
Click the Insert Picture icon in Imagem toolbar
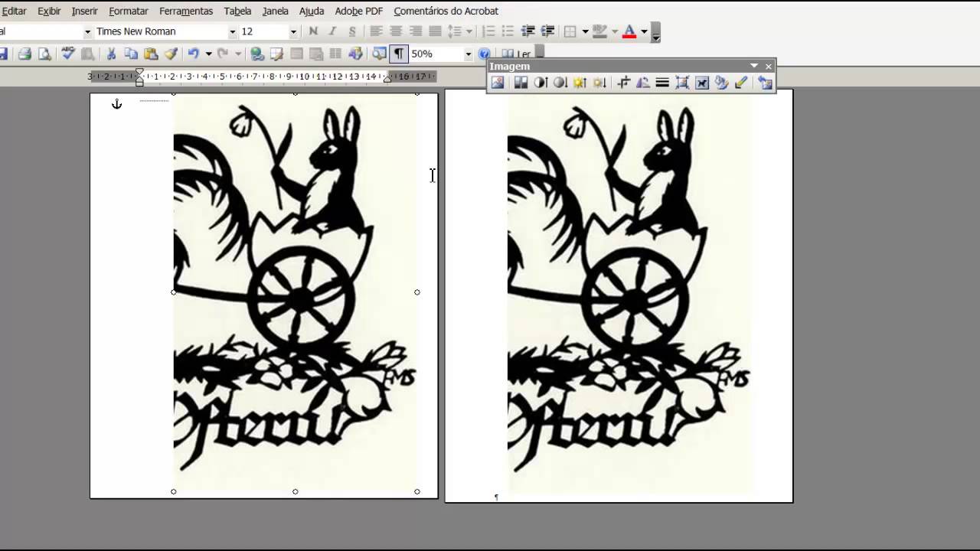pyautogui.click(x=498, y=83)
